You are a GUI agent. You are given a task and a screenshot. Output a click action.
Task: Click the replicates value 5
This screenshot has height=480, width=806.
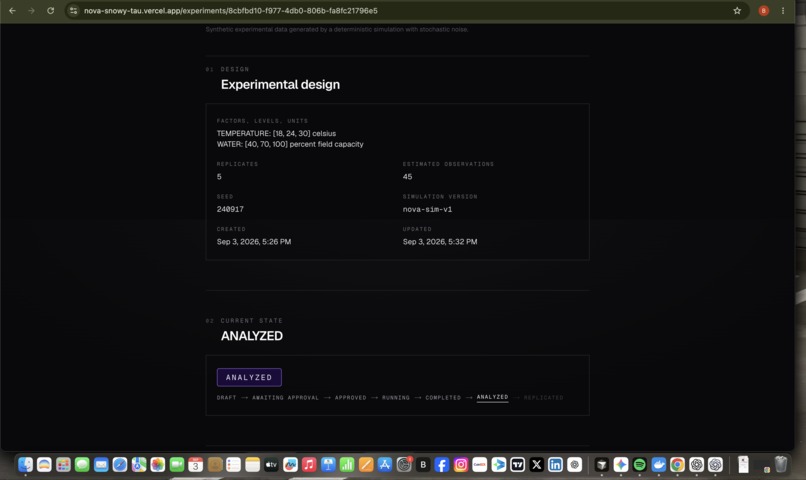(219, 177)
